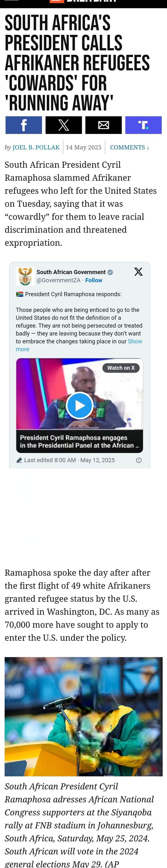Follow the GovernmentZA account
This screenshot has height=868, width=167.
pos(94,280)
